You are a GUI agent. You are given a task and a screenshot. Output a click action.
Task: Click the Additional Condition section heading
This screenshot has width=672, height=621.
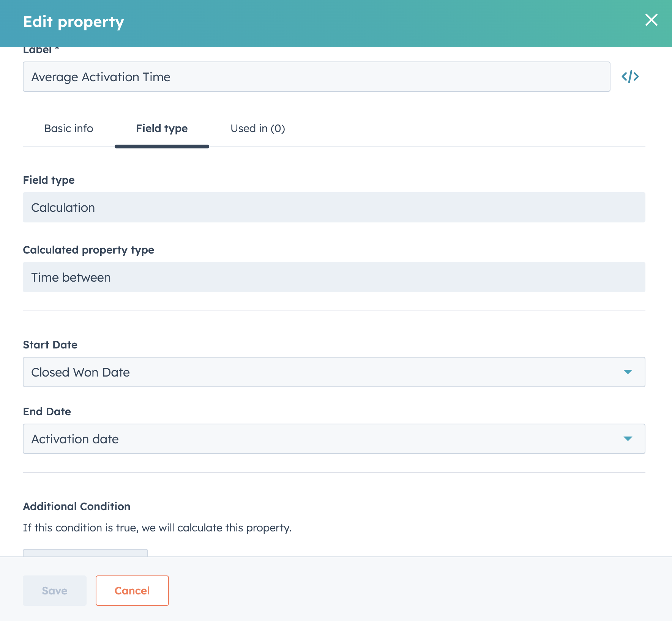pyautogui.click(x=77, y=506)
